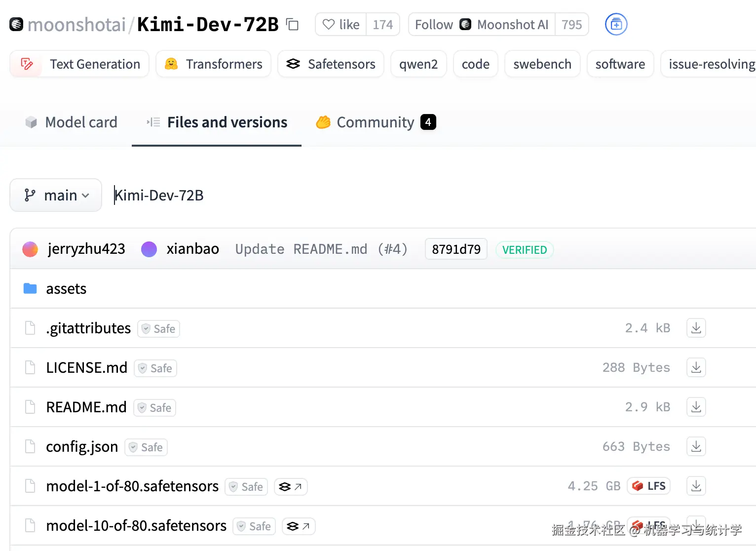Click the blue add-to-collection icon
This screenshot has width=756, height=551.
tap(616, 24)
